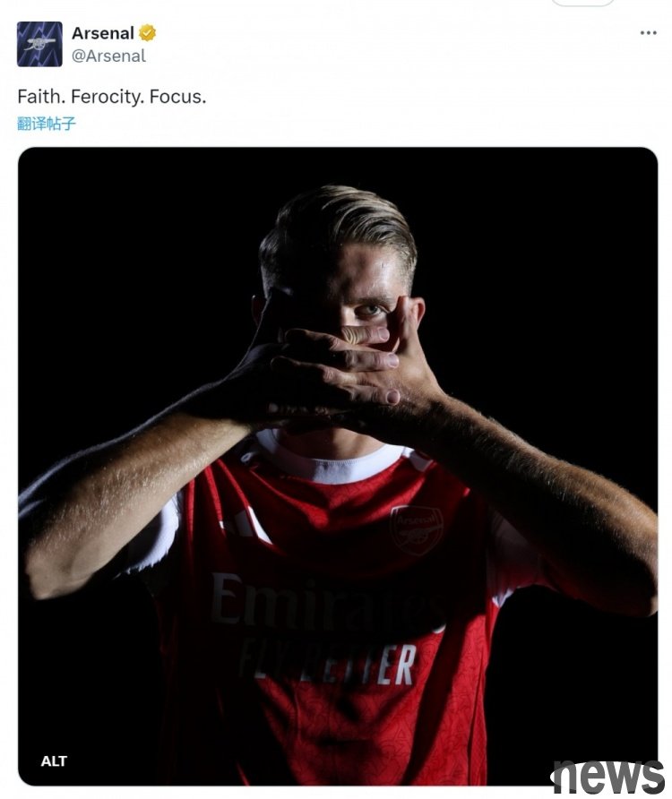Click the Arsenal cannon profile avatar
This screenshot has height=799, width=672.
[x=39, y=44]
